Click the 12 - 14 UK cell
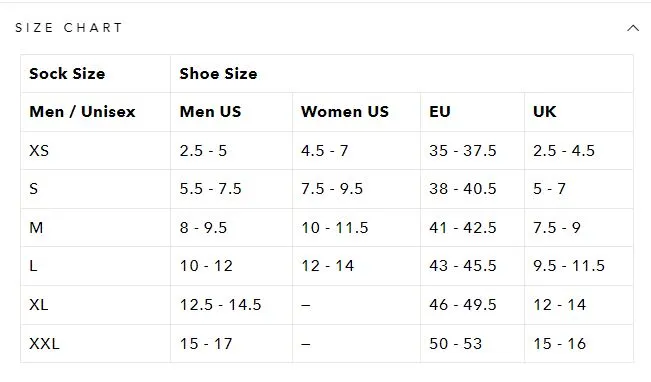 coord(579,305)
